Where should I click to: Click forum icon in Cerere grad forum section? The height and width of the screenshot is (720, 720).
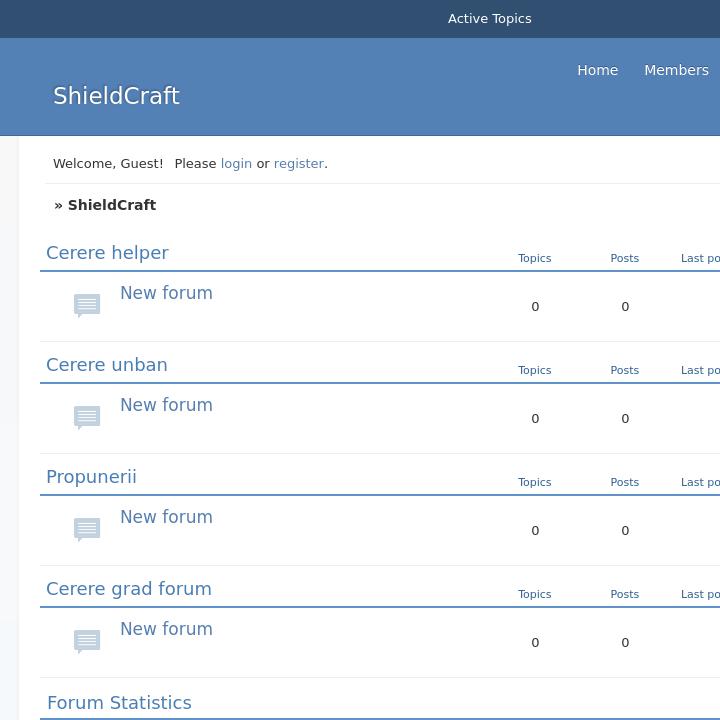coord(87,641)
